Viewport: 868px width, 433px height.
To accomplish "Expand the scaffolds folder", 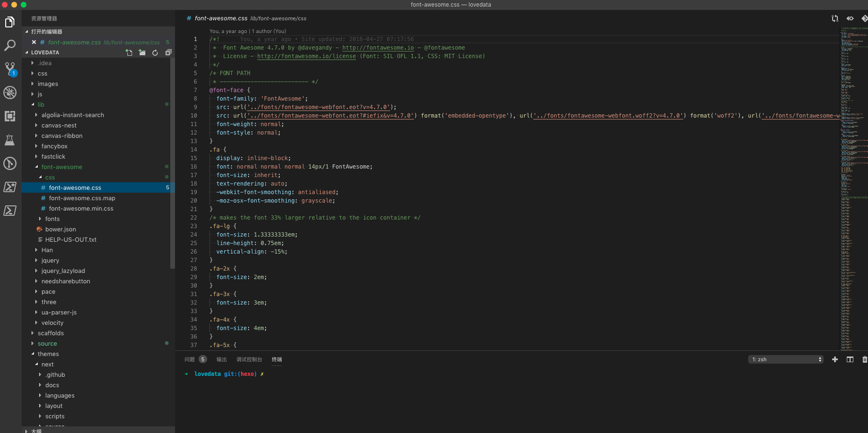I will 98,333.
